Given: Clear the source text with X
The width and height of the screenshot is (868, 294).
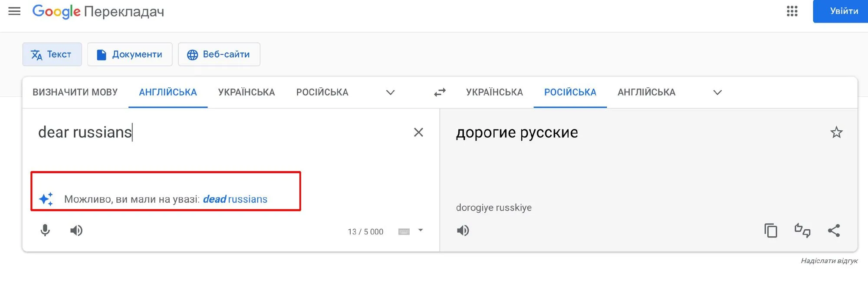Looking at the screenshot, I should coord(418,132).
